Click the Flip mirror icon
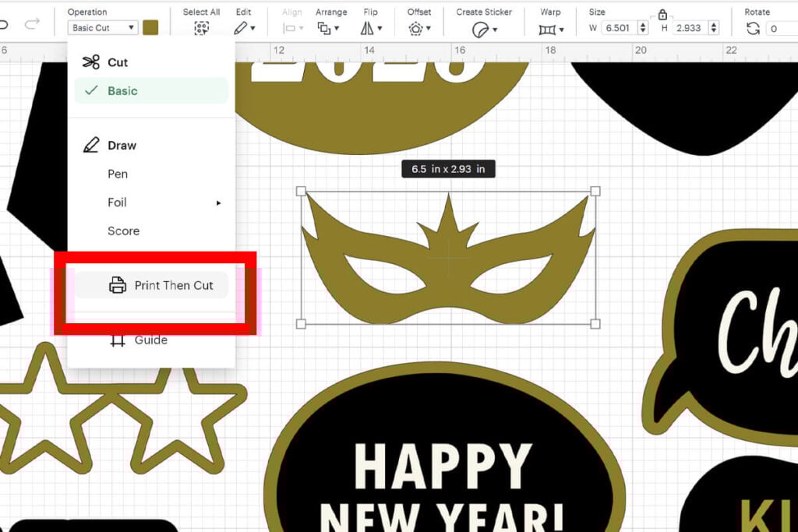 pos(367,29)
